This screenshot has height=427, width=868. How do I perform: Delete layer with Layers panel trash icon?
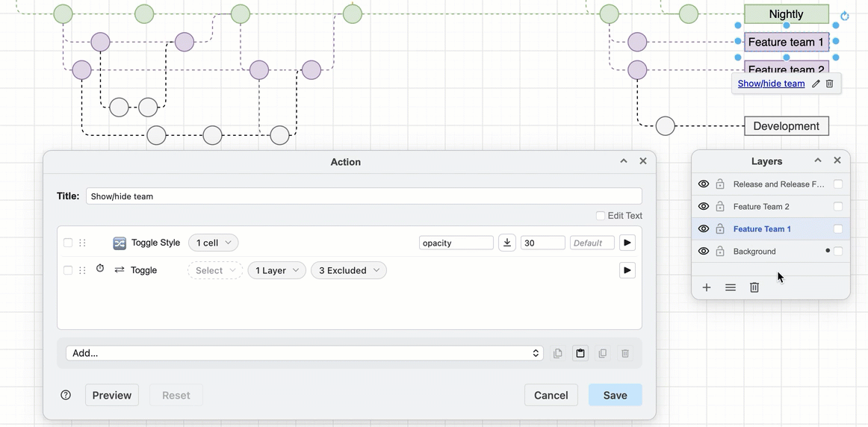(754, 287)
